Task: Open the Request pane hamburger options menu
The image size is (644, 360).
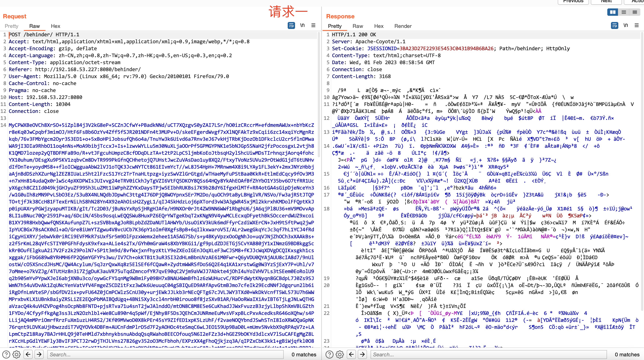Action: tap(313, 25)
